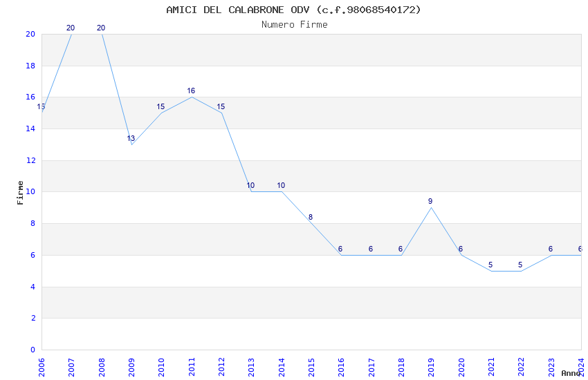
Task: Click the data value 6 for year 2020
Action: point(461,249)
